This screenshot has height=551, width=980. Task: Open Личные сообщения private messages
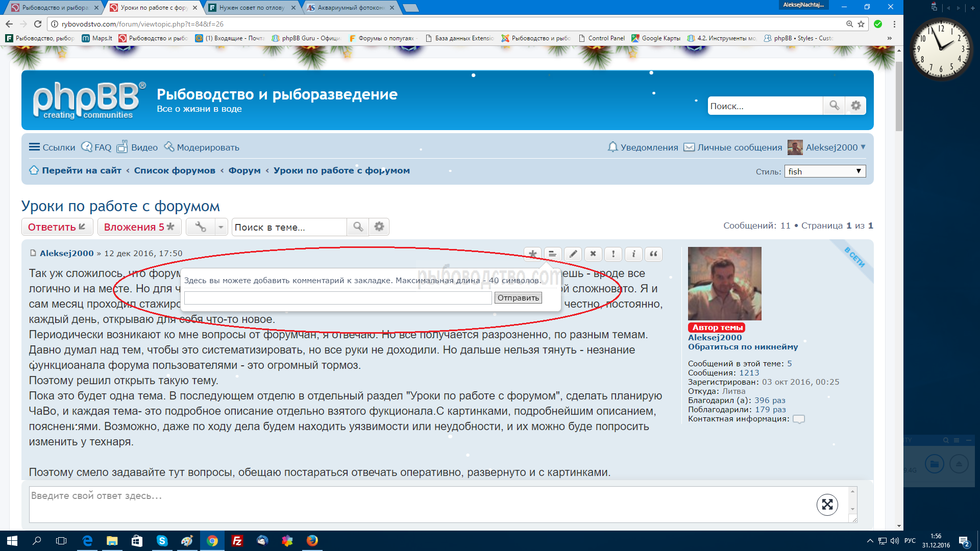coord(733,147)
